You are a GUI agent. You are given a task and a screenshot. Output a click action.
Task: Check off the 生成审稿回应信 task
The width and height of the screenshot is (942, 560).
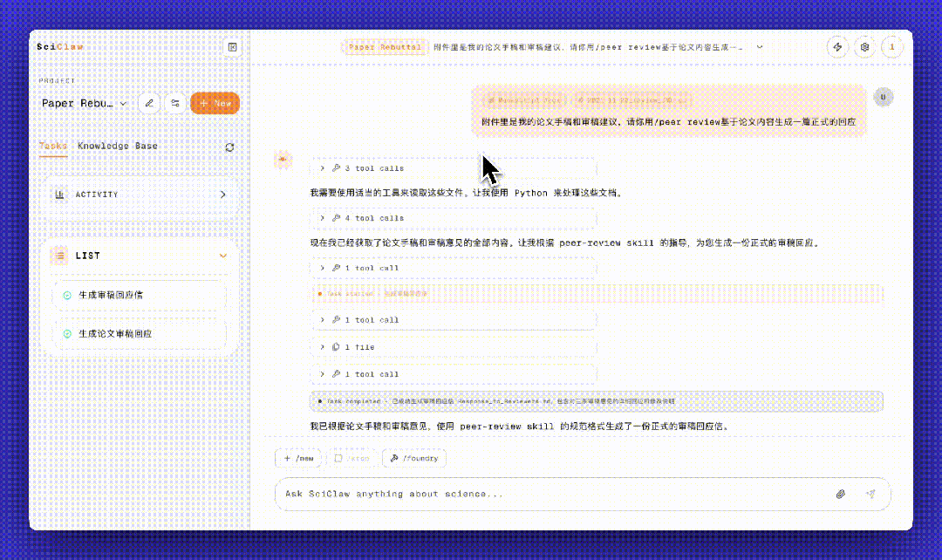pyautogui.click(x=68, y=297)
